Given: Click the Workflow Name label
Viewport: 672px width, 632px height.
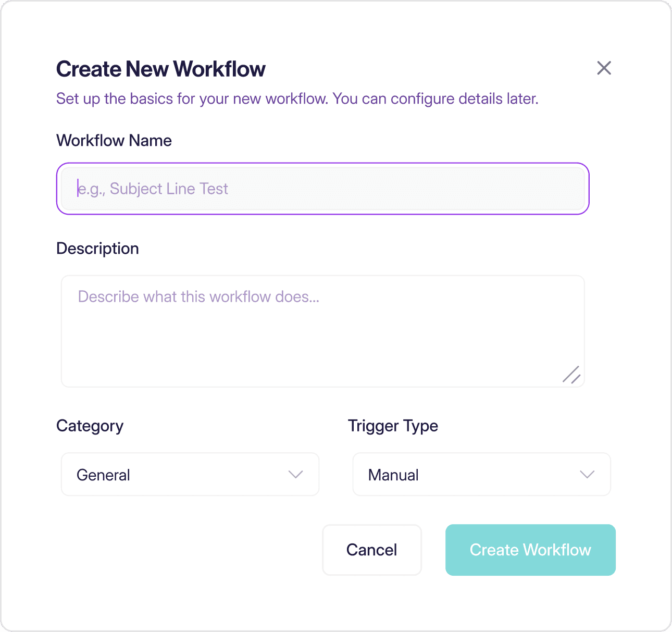Looking at the screenshot, I should 114,140.
